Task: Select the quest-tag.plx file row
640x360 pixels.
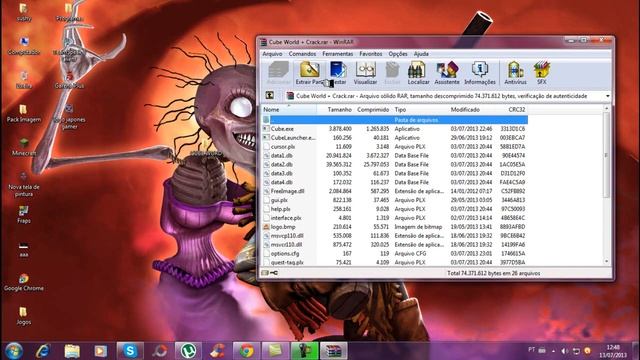Action: point(395,262)
